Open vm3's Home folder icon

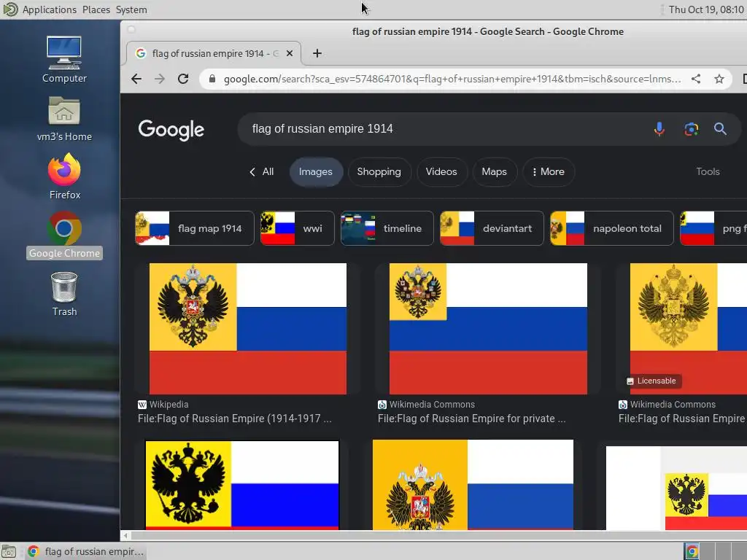[x=64, y=119]
